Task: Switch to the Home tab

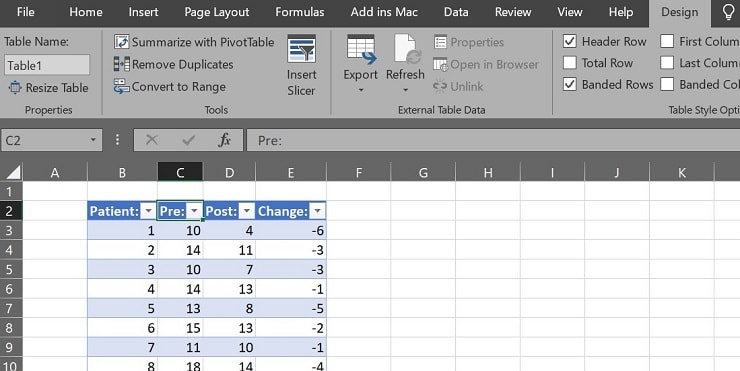Action: click(86, 12)
